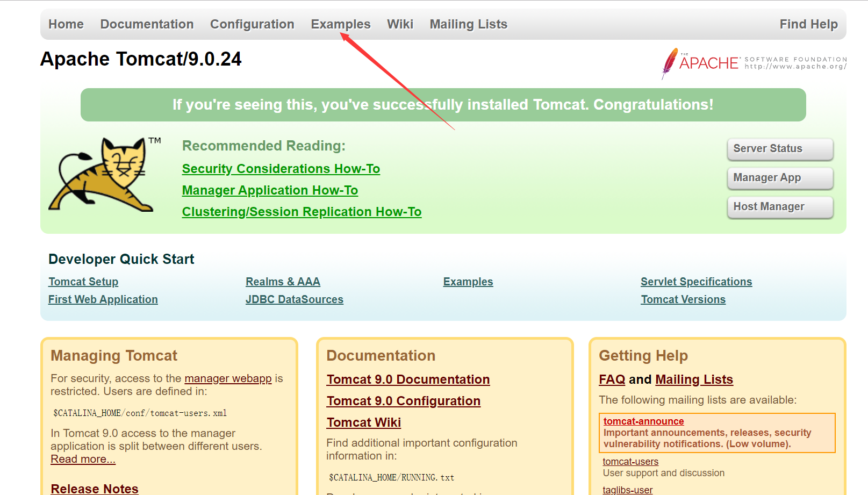The image size is (868, 495).
Task: Click the Recommended Reading heading
Action: click(x=264, y=146)
